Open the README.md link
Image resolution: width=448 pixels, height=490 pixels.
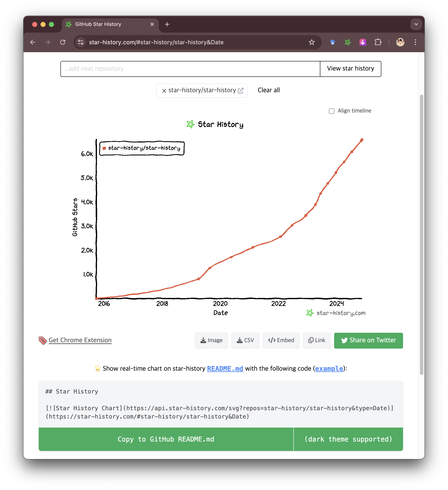(x=225, y=368)
